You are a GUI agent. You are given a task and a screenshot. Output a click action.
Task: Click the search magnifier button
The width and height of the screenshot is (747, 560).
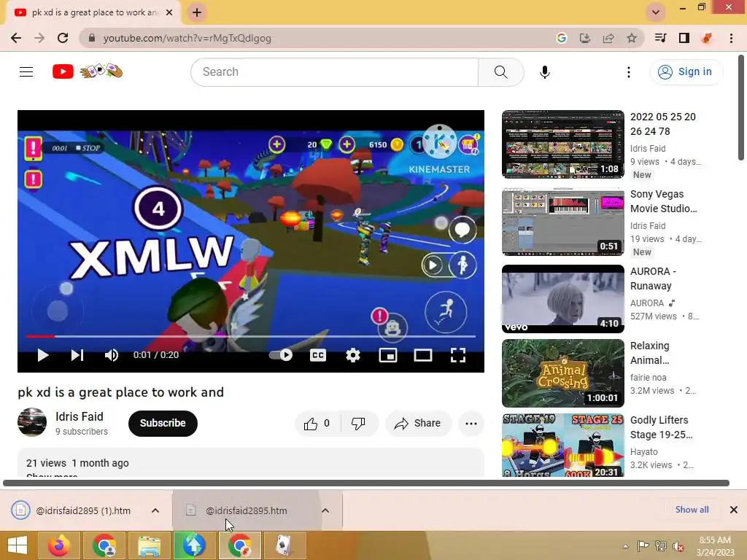(x=500, y=72)
